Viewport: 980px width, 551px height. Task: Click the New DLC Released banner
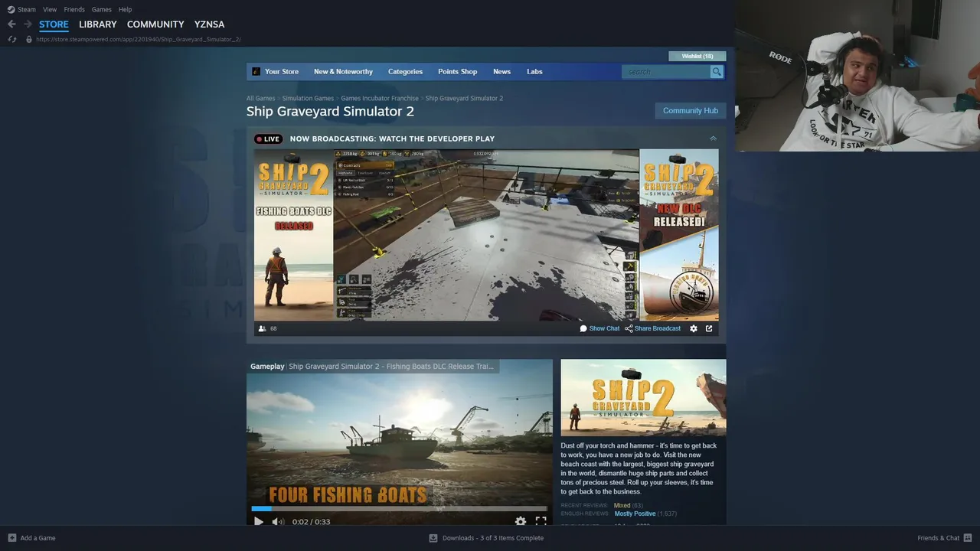tap(679, 235)
